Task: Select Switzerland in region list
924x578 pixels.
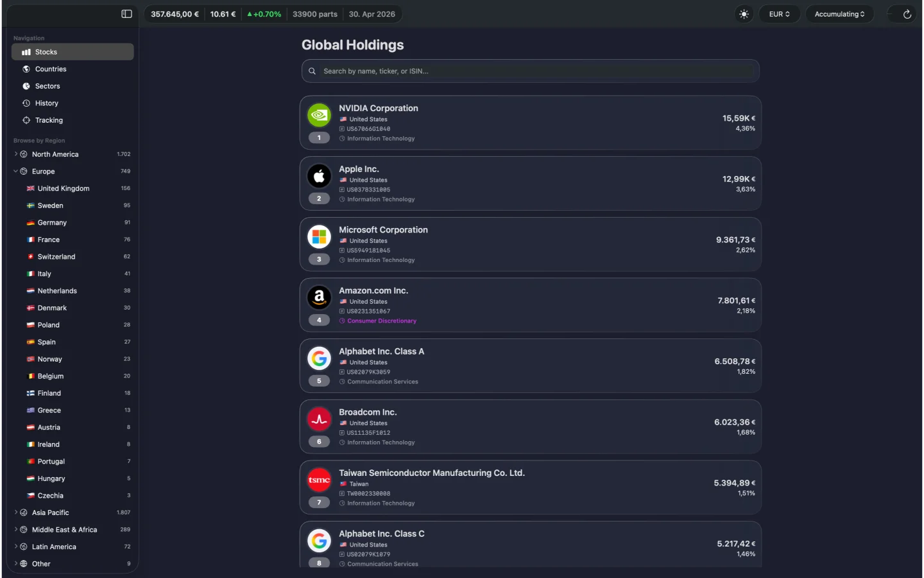Action: point(73,257)
